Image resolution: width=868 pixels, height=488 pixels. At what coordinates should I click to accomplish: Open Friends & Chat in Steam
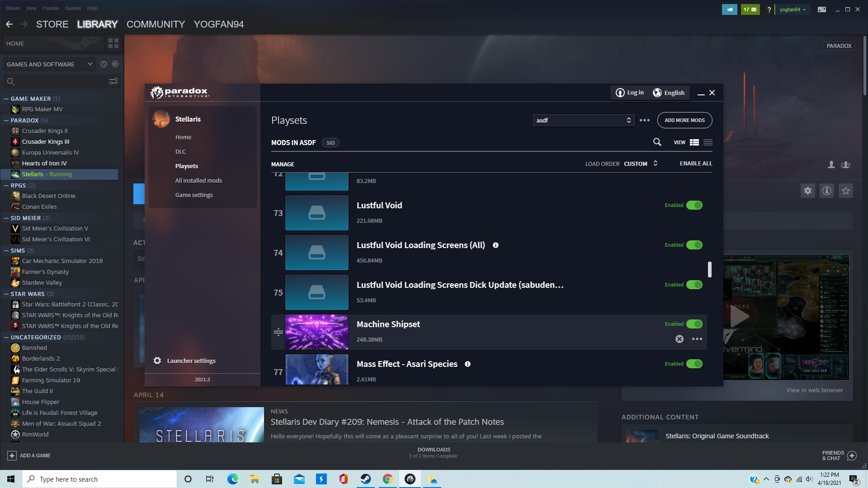coord(839,455)
